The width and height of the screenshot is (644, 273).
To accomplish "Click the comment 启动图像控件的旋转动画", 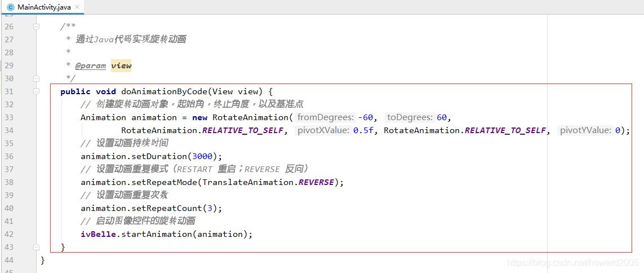I will click(137, 221).
